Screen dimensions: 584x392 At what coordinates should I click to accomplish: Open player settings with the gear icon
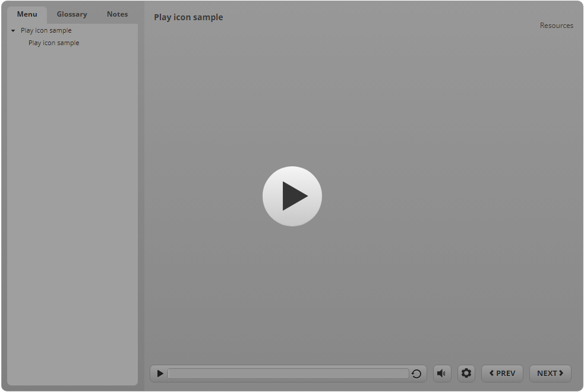(x=466, y=374)
